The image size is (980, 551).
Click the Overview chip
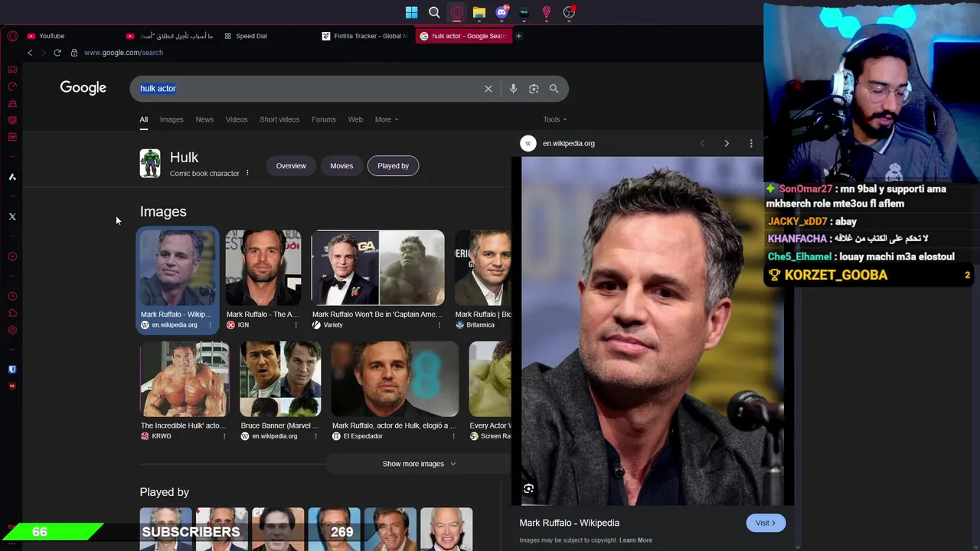tap(291, 166)
